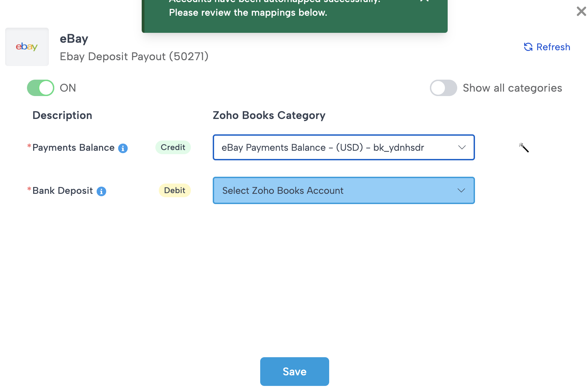Click the Zoho Books Category column header
Image resolution: width=588 pixels, height=389 pixels.
point(269,115)
